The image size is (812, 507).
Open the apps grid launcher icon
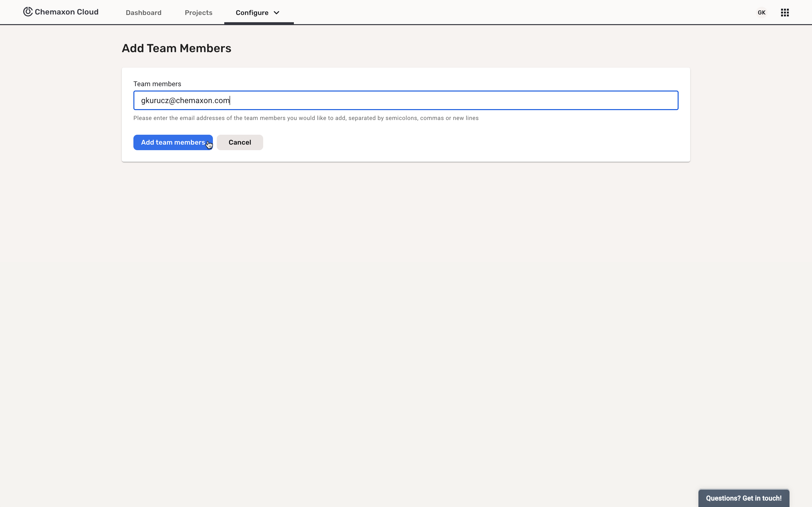tap(784, 13)
